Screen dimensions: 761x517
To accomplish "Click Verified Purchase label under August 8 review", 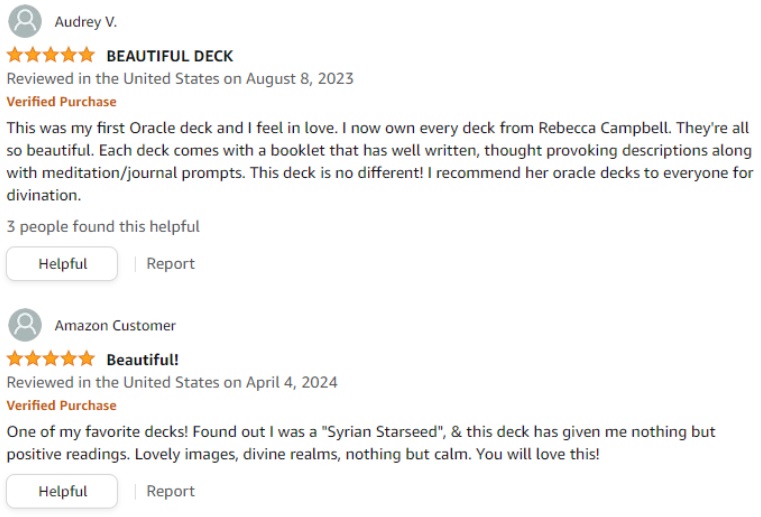I will [x=61, y=102].
